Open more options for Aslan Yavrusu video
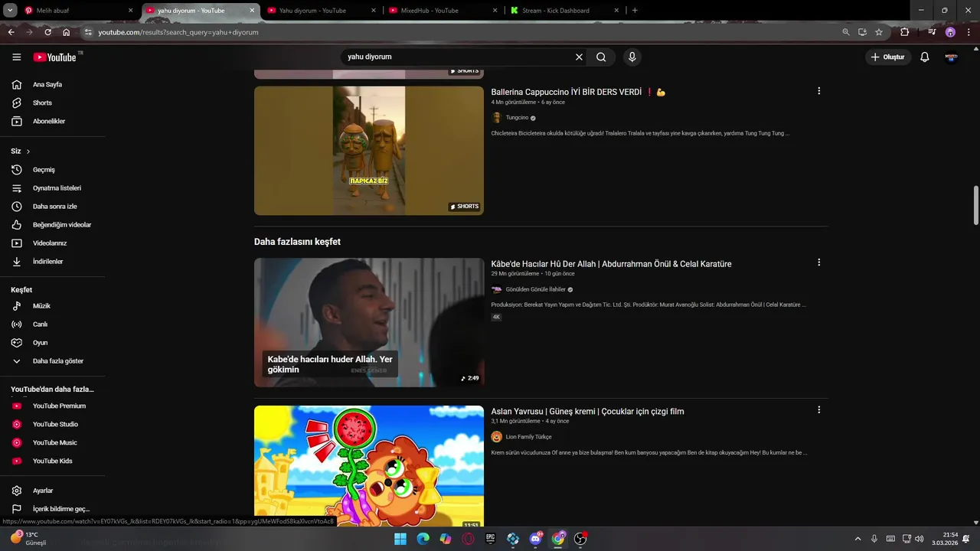 818,410
